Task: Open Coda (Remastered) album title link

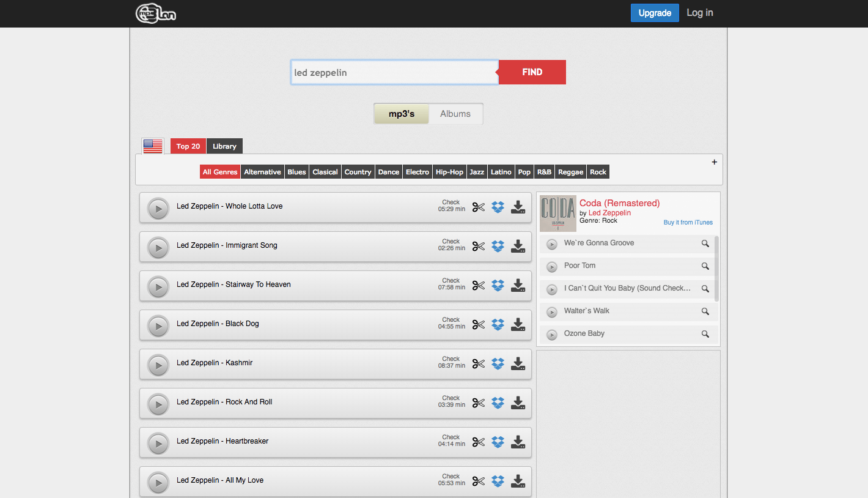Action: [620, 203]
